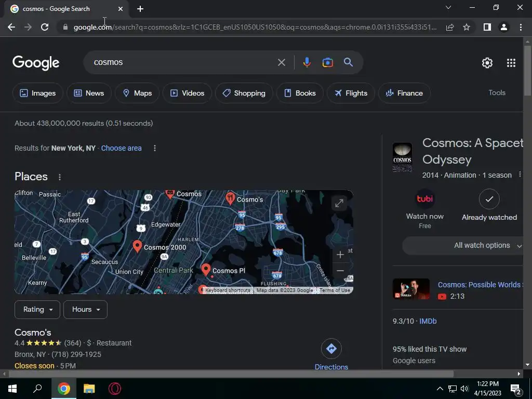Open File Explorer from the taskbar

pyautogui.click(x=89, y=389)
